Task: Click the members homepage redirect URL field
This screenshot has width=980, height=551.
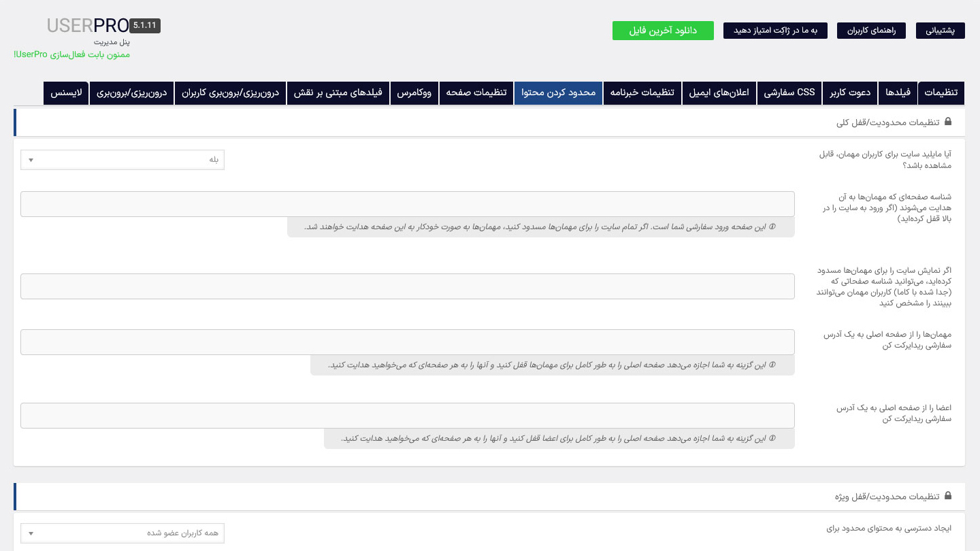Action: coord(408,416)
